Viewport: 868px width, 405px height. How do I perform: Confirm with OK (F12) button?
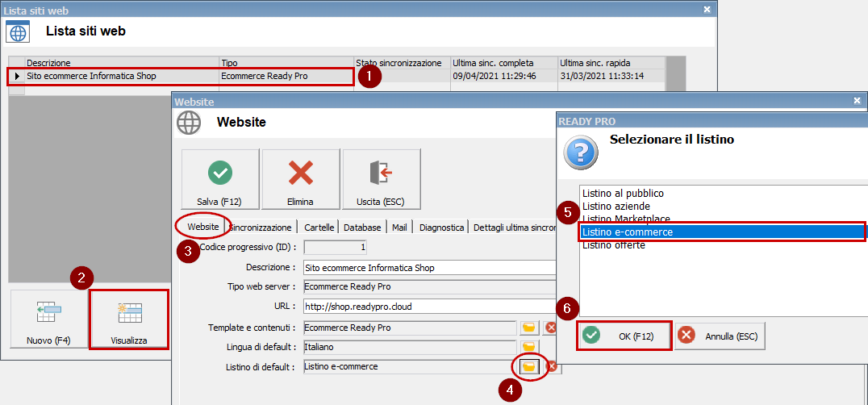(x=624, y=336)
